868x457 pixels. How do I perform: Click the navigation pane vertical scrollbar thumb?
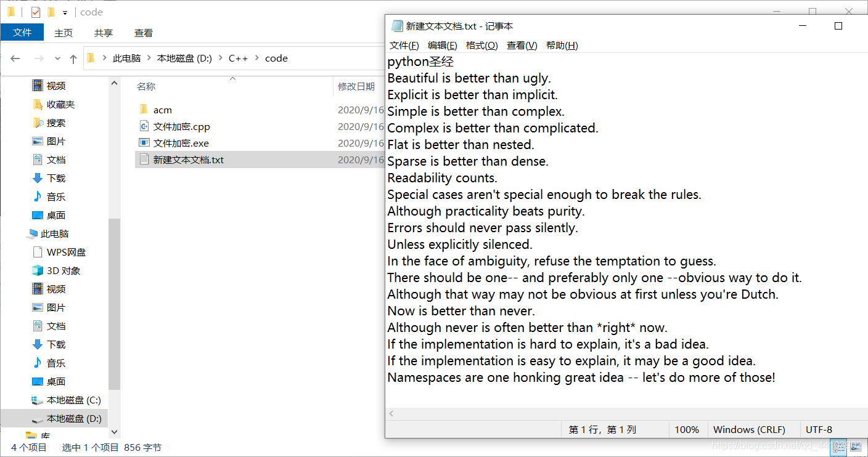click(114, 304)
